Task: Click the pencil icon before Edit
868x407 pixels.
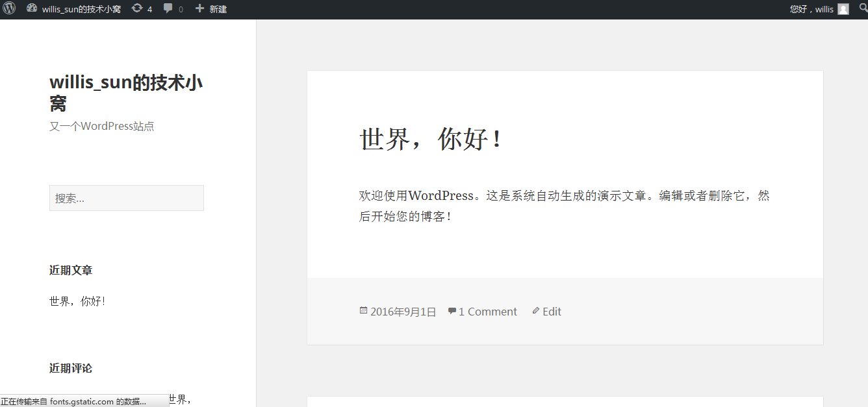Action: tap(536, 310)
